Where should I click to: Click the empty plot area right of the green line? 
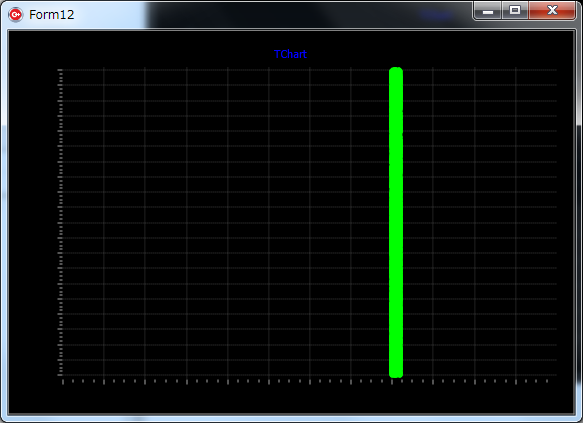(x=480, y=222)
